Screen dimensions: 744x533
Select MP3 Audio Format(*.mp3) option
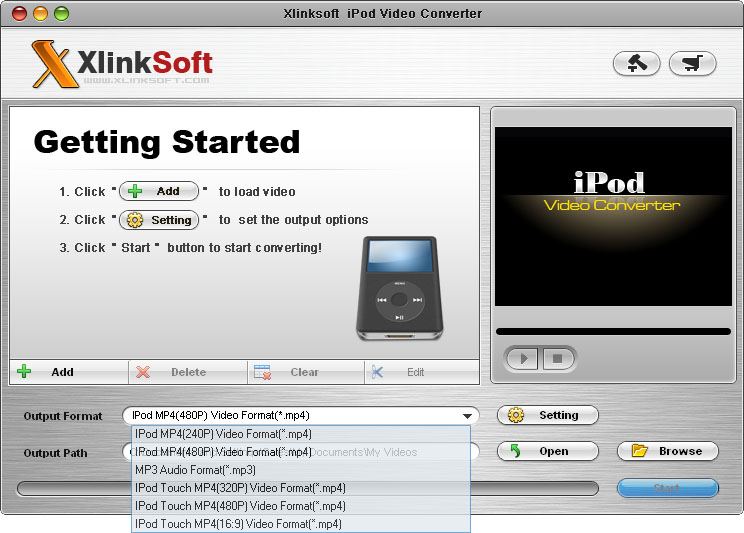[x=301, y=470]
